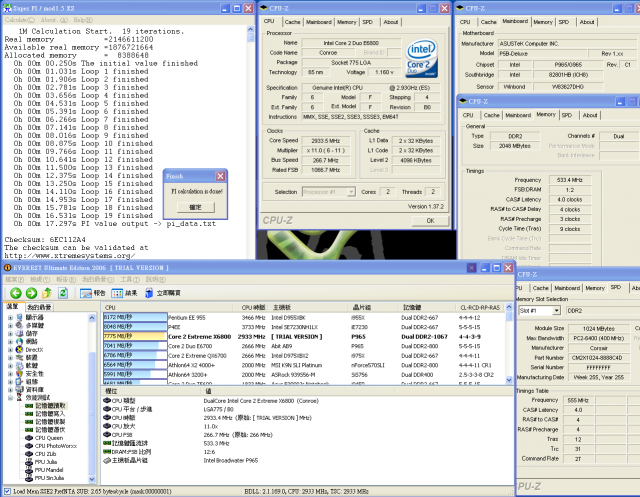640x497 pixels.
Task: Click the down arrow of EVEREST tree scrollbar
Action: click(x=91, y=479)
